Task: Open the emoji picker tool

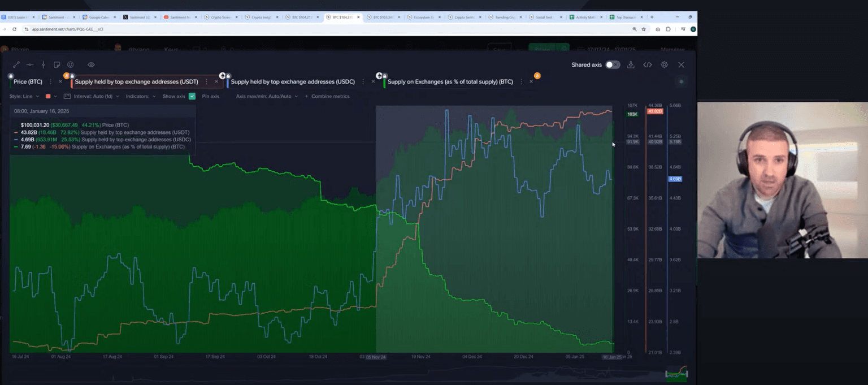Action: click(x=71, y=65)
